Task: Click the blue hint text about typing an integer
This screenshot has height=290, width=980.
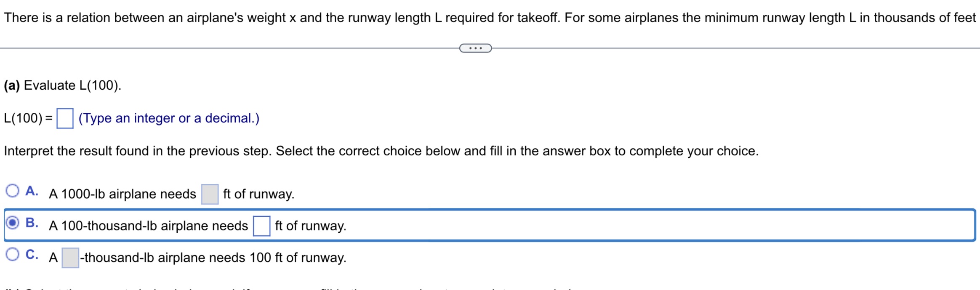Action: (x=168, y=118)
